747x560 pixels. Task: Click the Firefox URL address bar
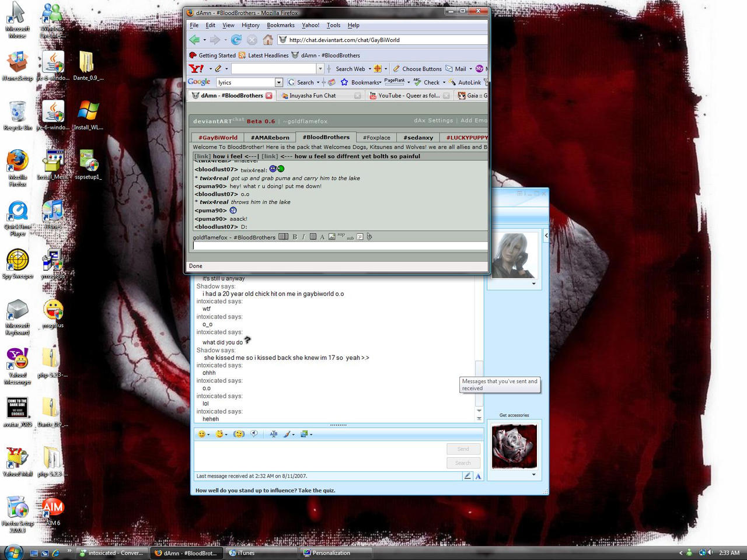382,40
